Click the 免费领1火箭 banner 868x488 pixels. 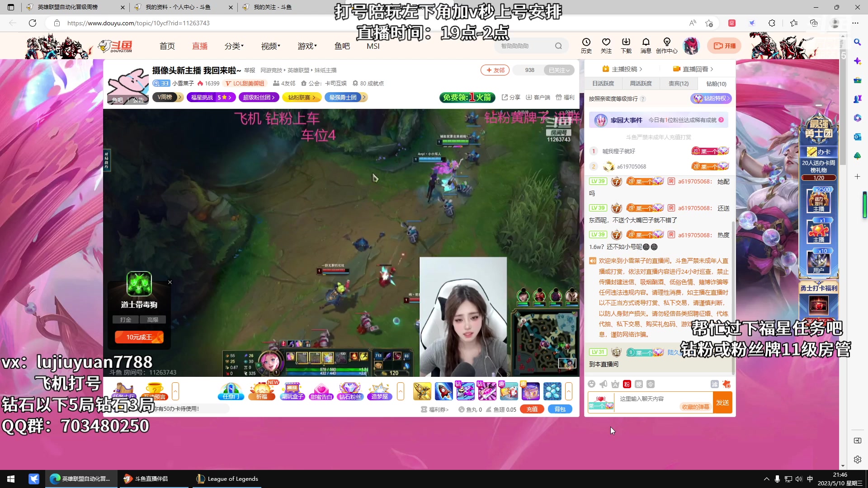click(x=467, y=97)
